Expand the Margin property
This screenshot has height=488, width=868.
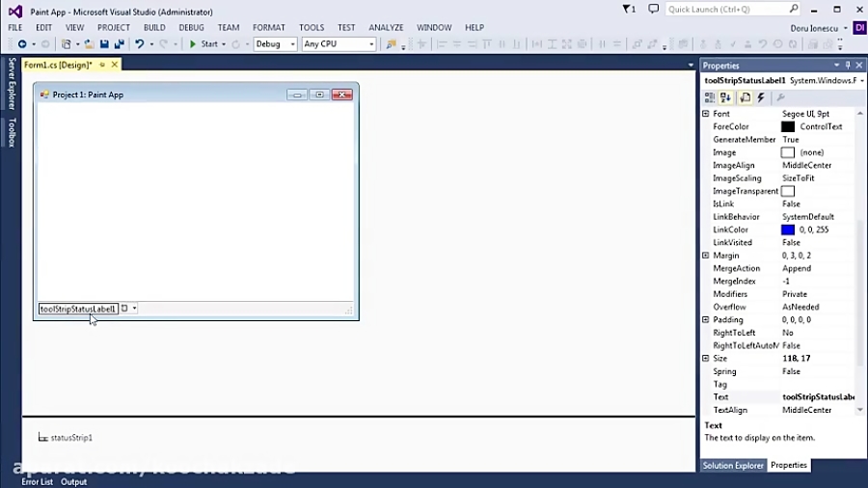(706, 256)
